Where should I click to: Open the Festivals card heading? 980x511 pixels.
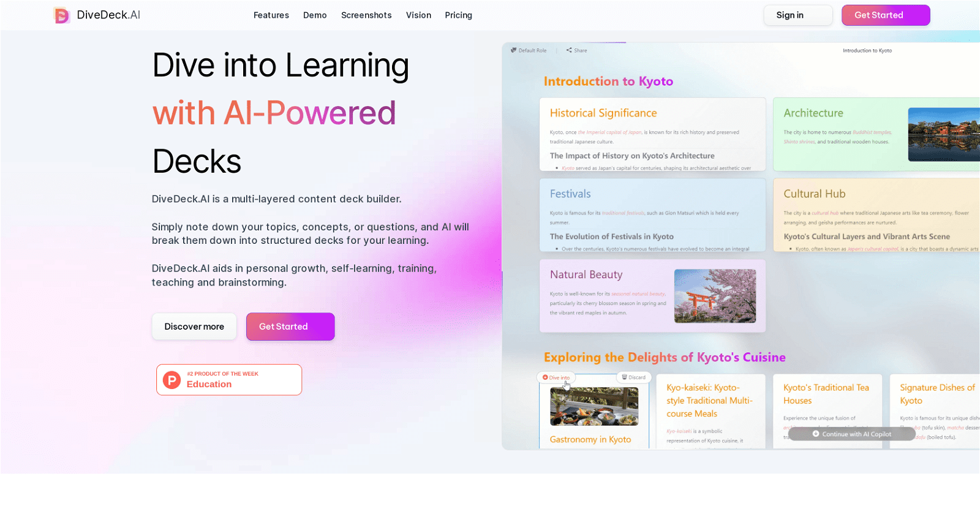[x=570, y=194]
